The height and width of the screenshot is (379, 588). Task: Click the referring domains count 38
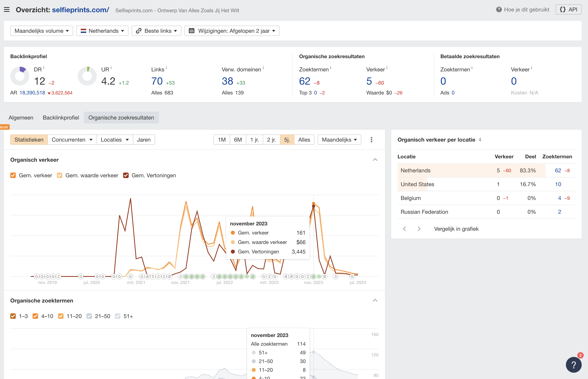[x=227, y=81]
